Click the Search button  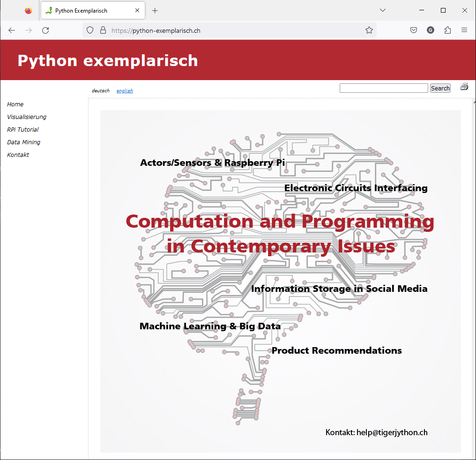440,88
